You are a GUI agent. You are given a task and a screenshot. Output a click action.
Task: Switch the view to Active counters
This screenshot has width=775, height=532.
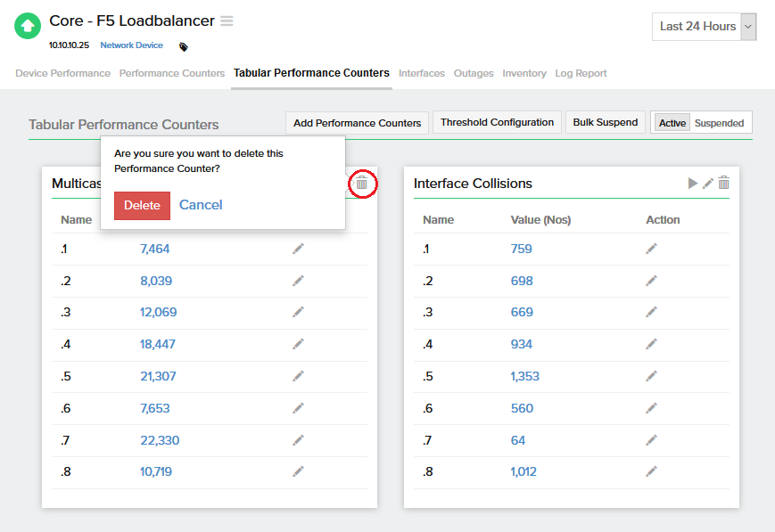pyautogui.click(x=672, y=123)
